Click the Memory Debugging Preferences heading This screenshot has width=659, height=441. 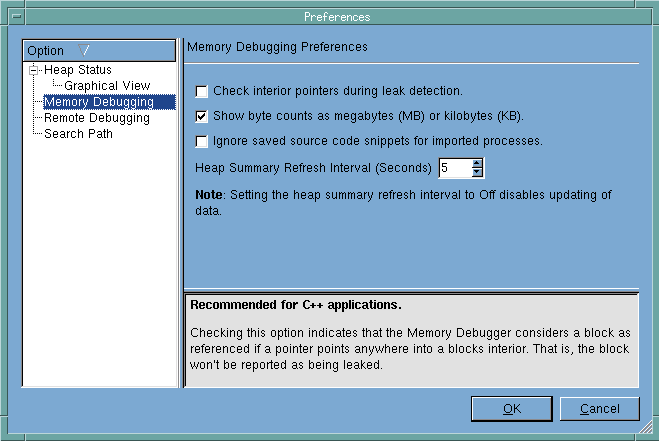pyautogui.click(x=278, y=47)
